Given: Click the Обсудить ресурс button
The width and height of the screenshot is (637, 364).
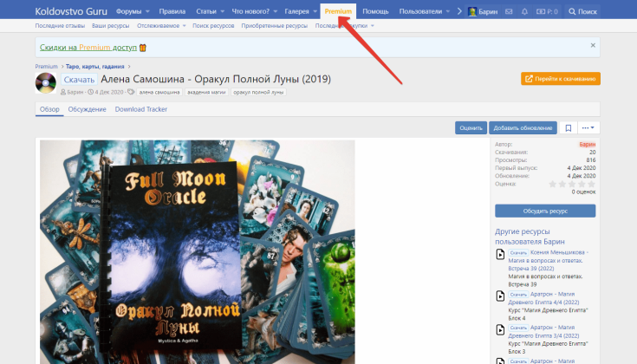Looking at the screenshot, I should point(545,211).
